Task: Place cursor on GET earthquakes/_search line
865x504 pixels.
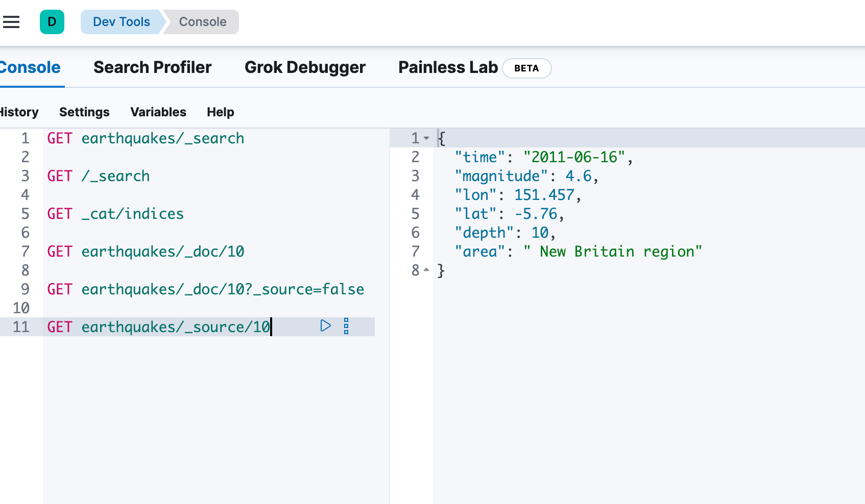Action: [146, 138]
